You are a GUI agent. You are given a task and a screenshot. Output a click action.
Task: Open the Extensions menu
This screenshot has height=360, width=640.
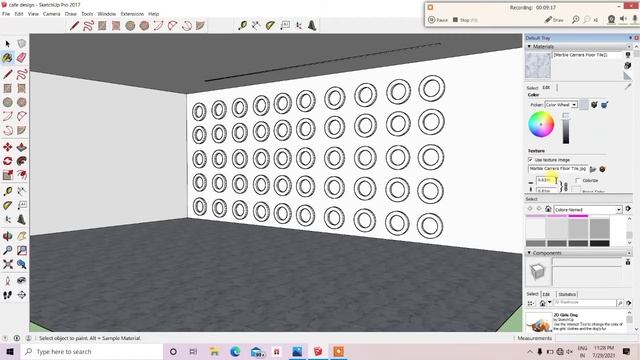coord(132,14)
